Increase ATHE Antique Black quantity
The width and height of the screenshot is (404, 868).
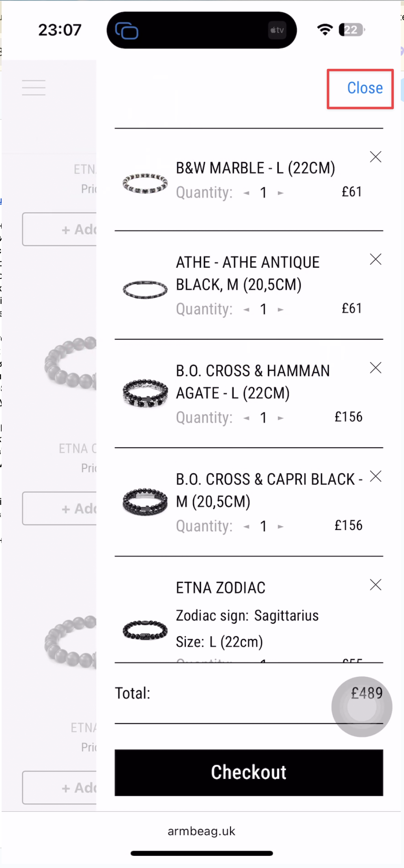tap(280, 310)
